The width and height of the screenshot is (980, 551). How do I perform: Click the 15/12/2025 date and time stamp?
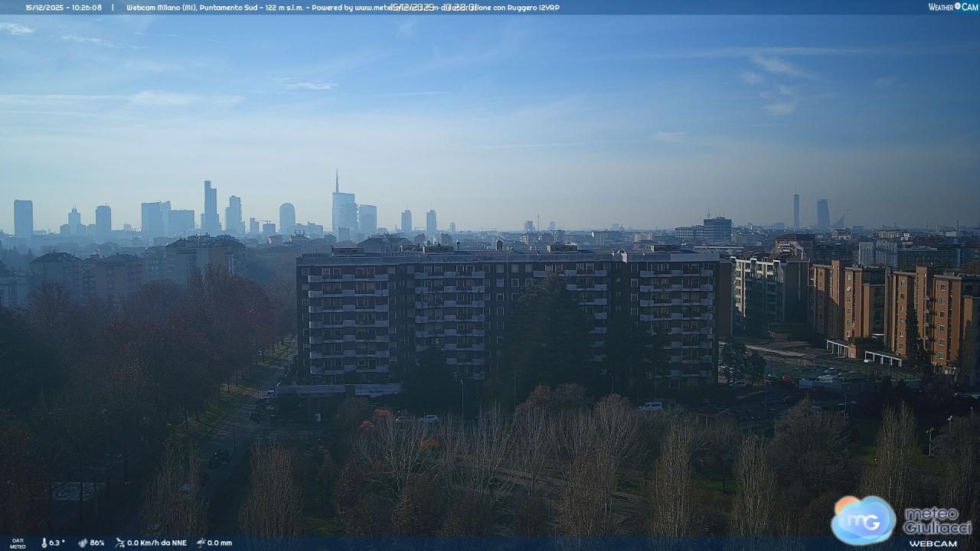tap(64, 8)
